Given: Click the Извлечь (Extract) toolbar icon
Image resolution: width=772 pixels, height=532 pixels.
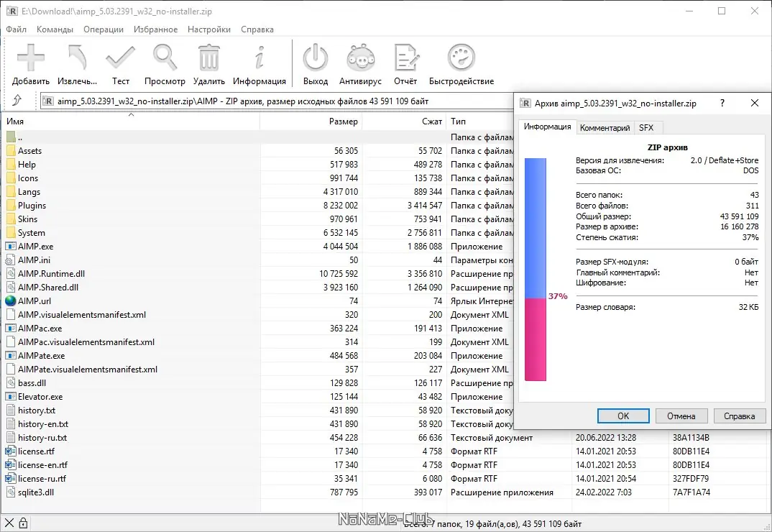Looking at the screenshot, I should point(77,58).
